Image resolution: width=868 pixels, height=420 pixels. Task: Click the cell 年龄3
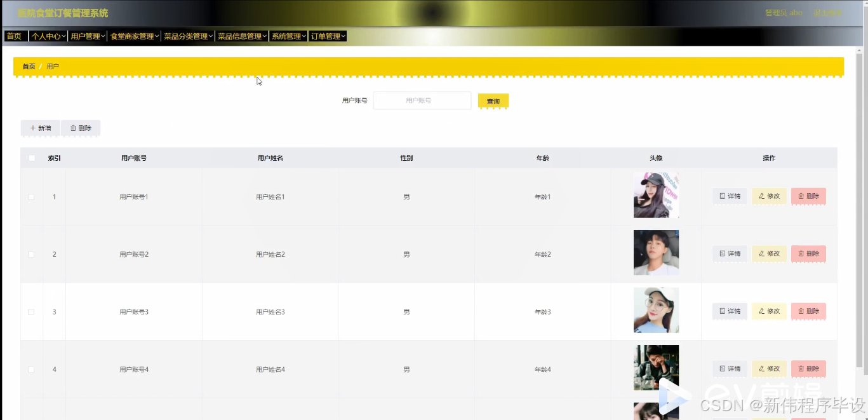(x=543, y=312)
